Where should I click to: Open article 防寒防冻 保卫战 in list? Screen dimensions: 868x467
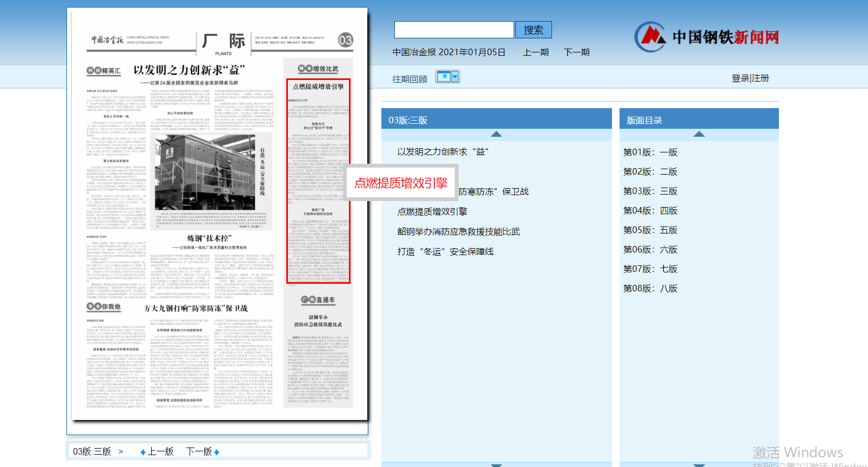pos(494,192)
